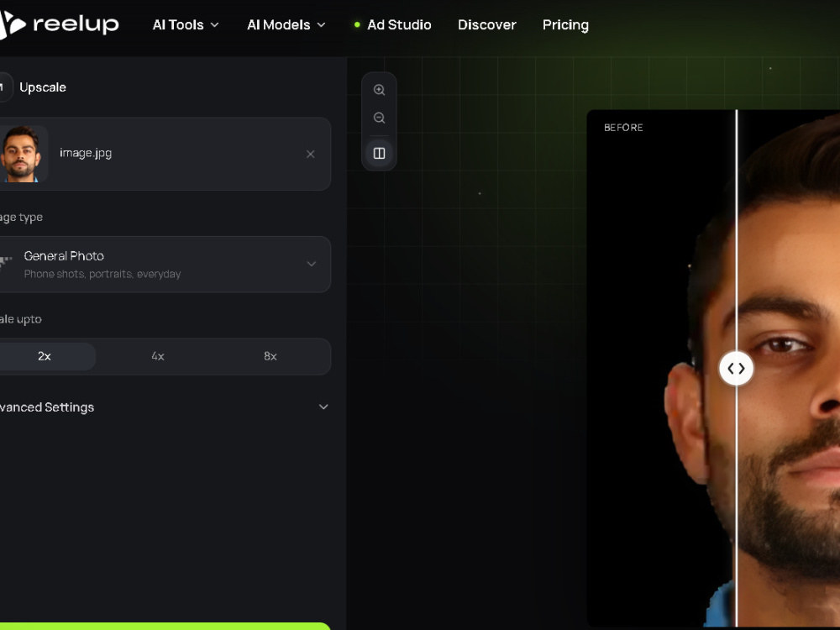
Task: Click the image.jpg file name
Action: (86, 153)
